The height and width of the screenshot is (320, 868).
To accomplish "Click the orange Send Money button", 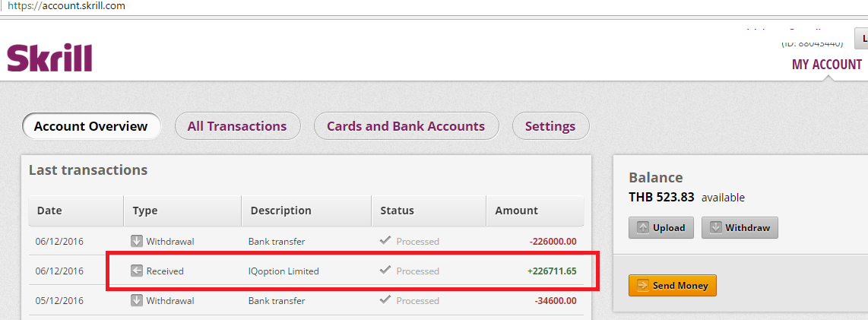I will [673, 286].
